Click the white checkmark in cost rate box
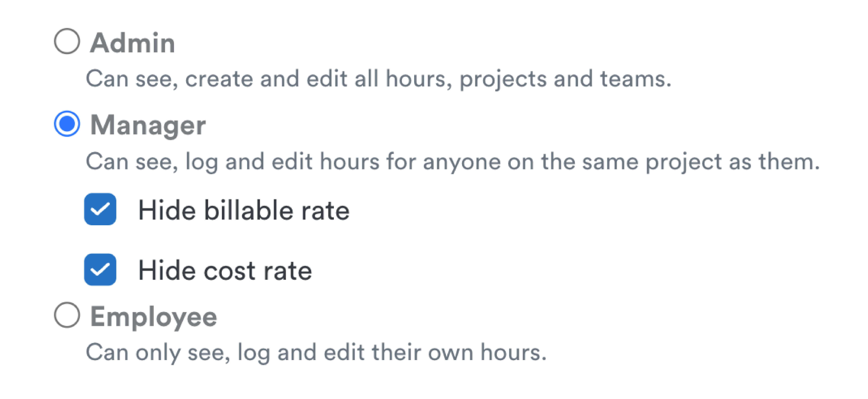 pos(100,270)
